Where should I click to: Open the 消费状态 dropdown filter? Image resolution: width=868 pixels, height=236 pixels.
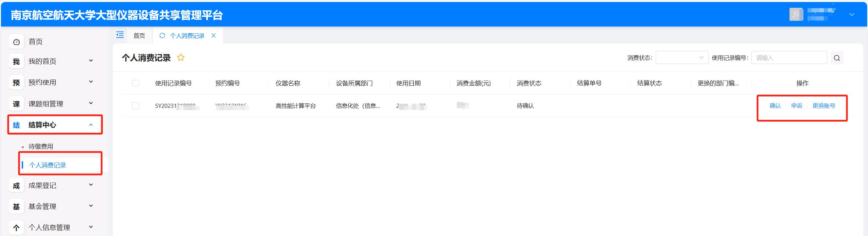(x=681, y=58)
